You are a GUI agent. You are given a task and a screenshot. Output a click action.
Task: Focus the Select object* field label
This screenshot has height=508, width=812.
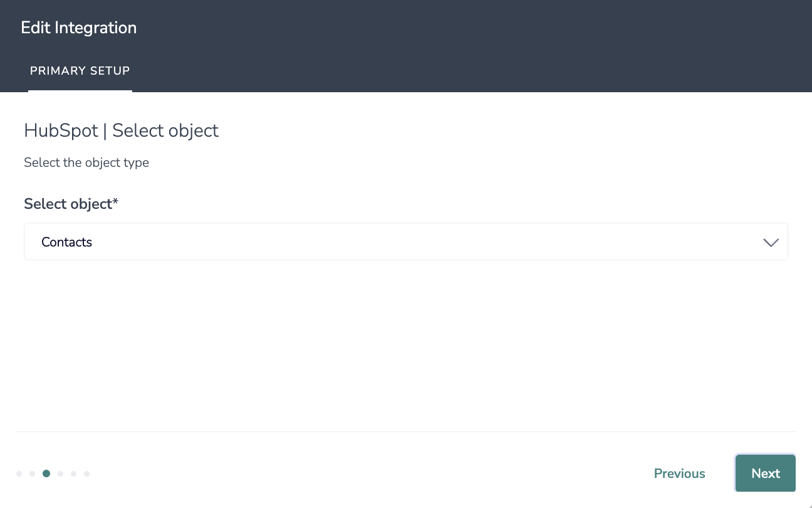coord(71,204)
